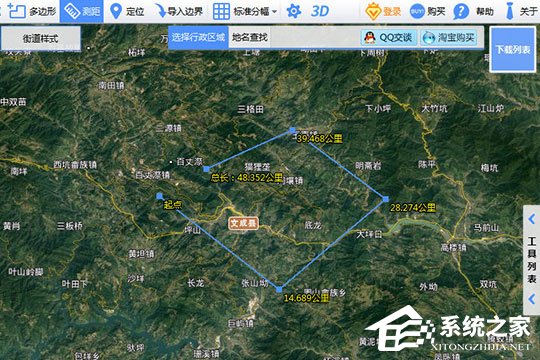Click the 梅坑 map label
540x360 pixels.
(x=489, y=168)
